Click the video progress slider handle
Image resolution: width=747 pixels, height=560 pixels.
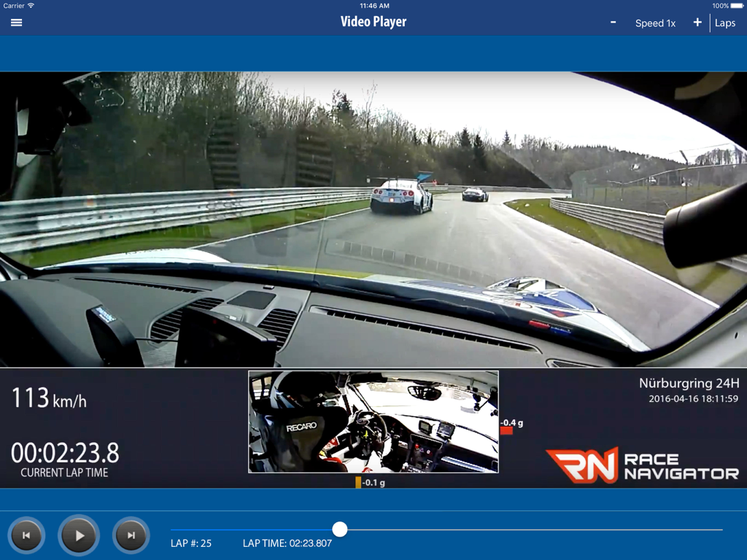339,529
